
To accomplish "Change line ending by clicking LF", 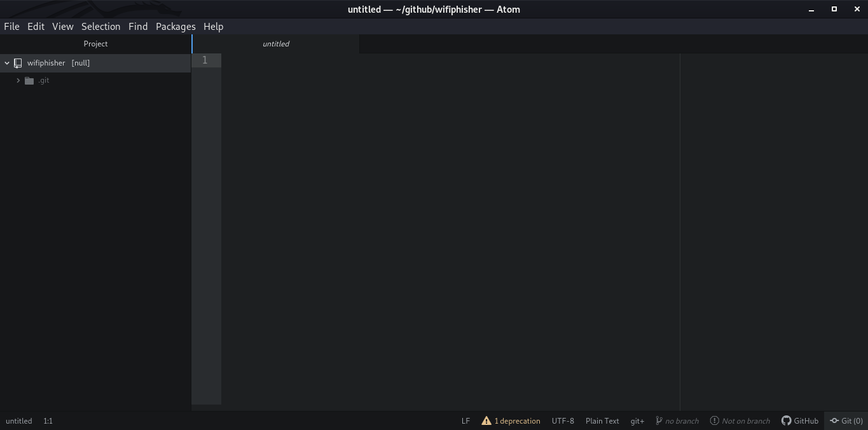I will pyautogui.click(x=465, y=420).
